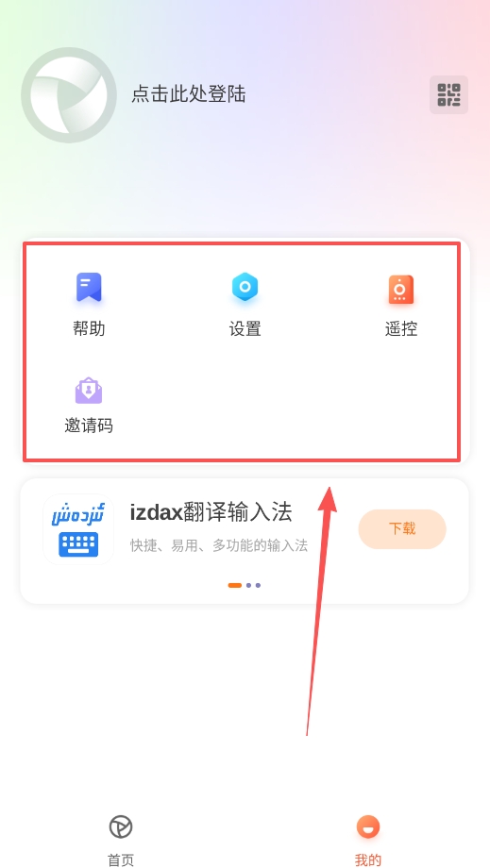Tap the izdax keyboard app icon

click(x=78, y=529)
